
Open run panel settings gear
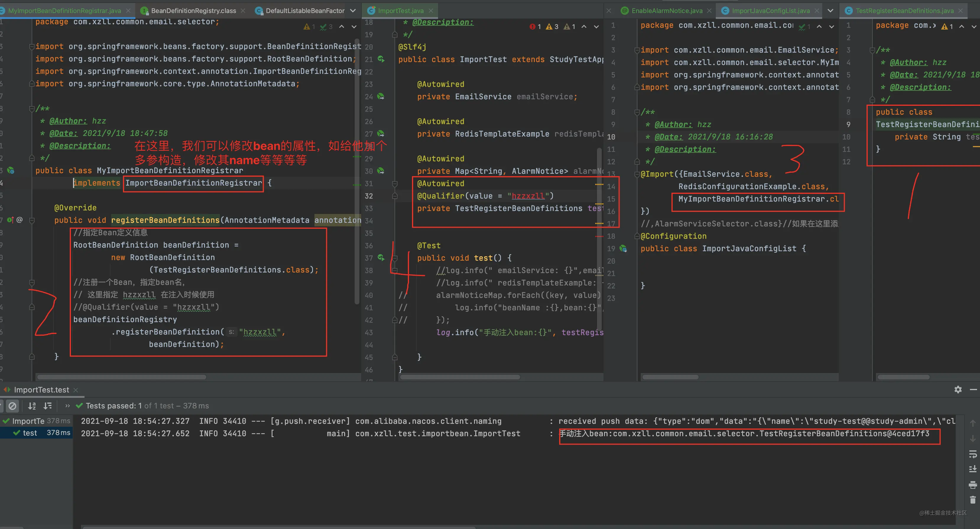pyautogui.click(x=958, y=390)
